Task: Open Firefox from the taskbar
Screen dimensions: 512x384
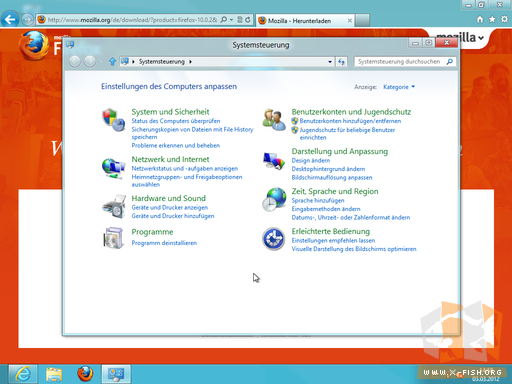Action: click(x=85, y=374)
